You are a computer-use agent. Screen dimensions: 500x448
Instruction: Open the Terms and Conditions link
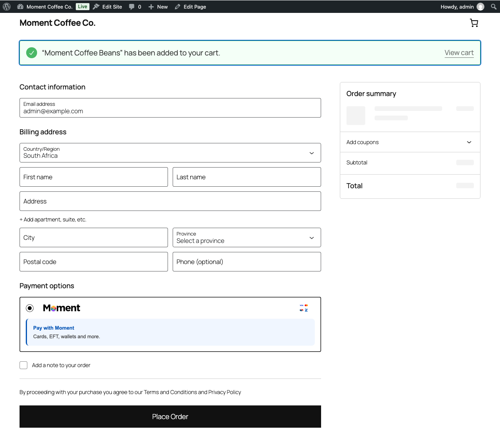(x=170, y=392)
